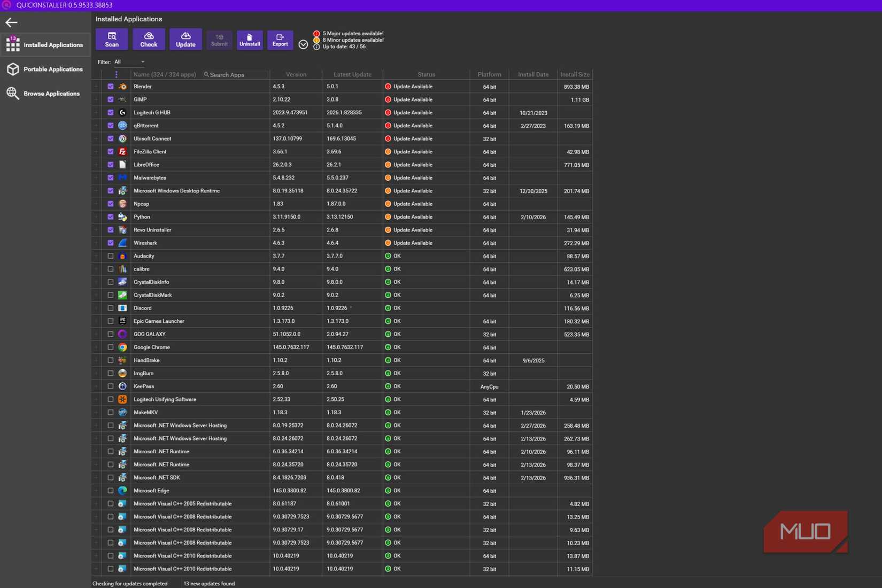
Task: Click the HandBrake app icon
Action: coord(122,360)
